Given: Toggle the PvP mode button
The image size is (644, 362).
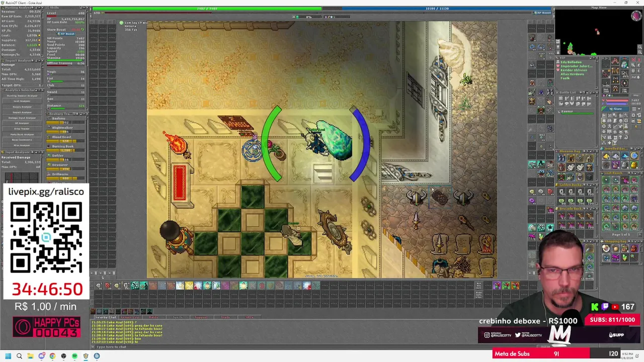Looking at the screenshot, I should [636, 77].
